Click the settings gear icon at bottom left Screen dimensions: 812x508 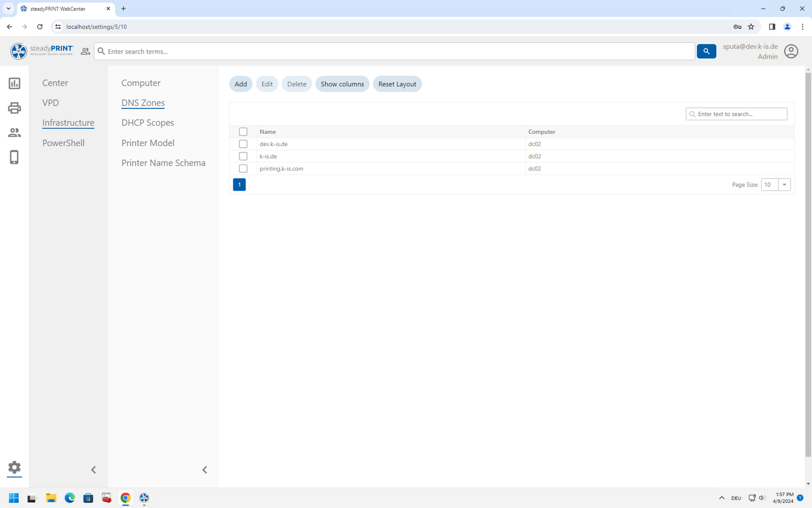tap(15, 467)
